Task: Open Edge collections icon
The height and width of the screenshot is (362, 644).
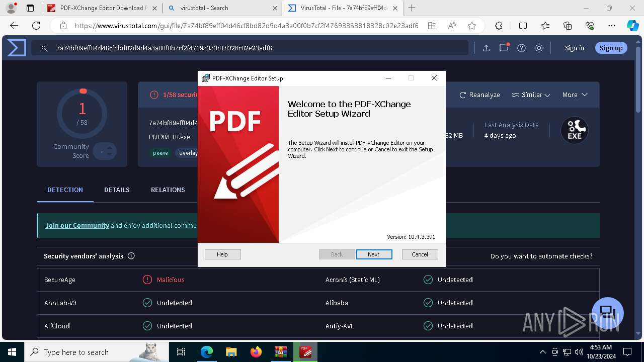Action: 568,26
